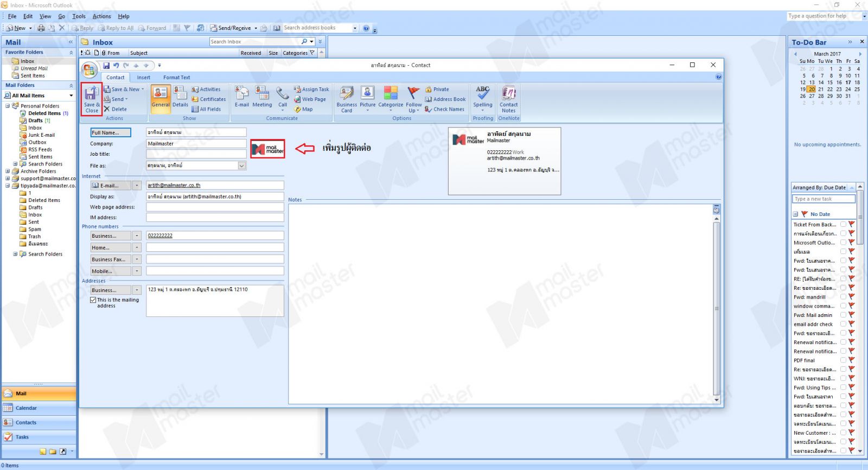
Task: Open the Tools menu in Outlook
Action: click(79, 16)
